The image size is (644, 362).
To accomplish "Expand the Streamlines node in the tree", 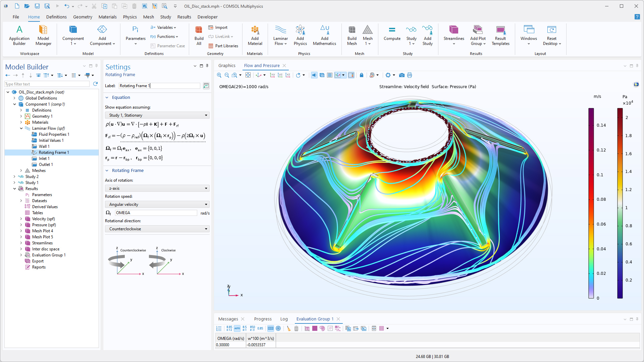I will (x=21, y=243).
